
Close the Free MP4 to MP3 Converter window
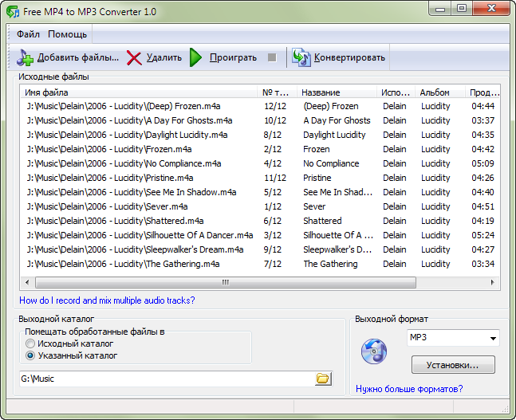[491, 9]
